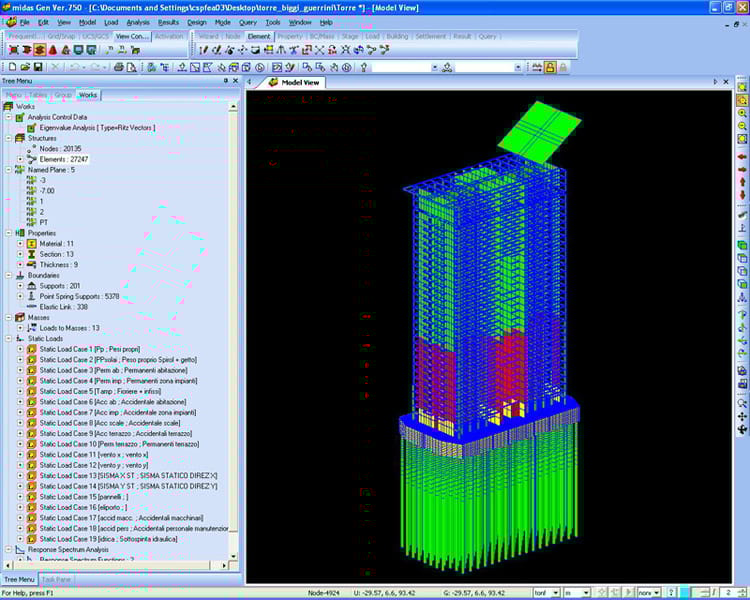Screen dimensions: 750x600
Task: Click the Supports icon under Boundaries
Action: [x=31, y=286]
